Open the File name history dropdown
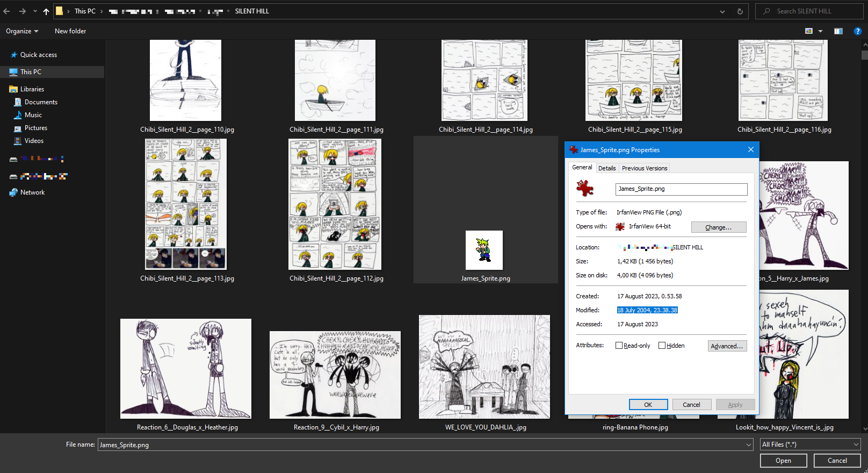Viewport: 868px width, 473px height. click(748, 445)
